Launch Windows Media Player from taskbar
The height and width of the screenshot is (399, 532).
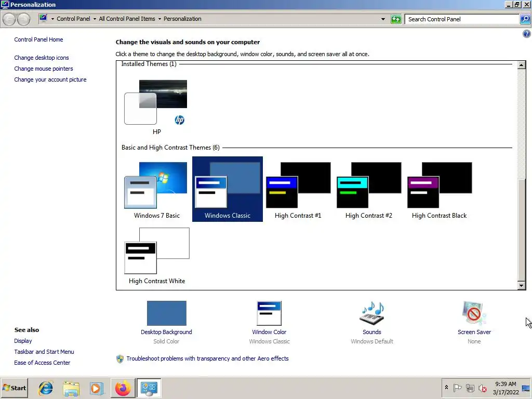[96, 388]
